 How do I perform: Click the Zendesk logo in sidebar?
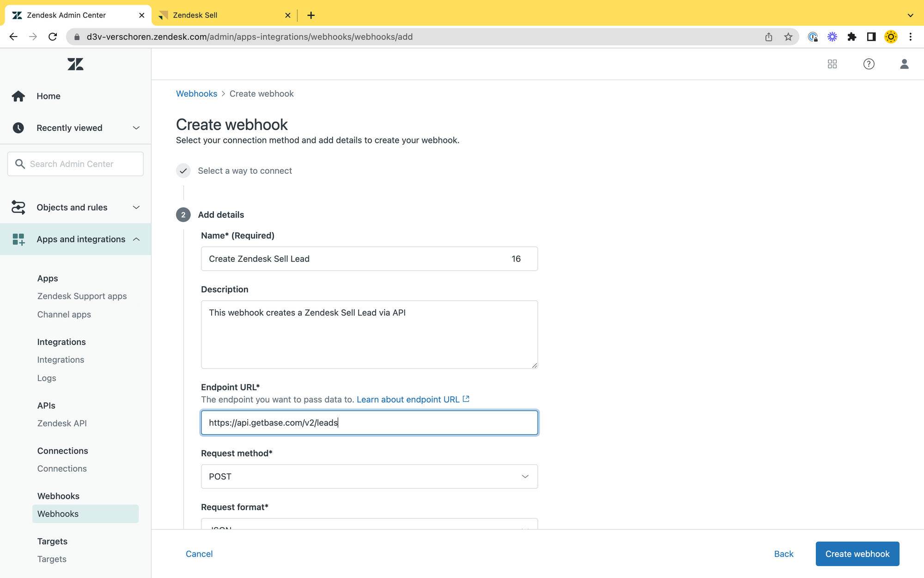75,64
